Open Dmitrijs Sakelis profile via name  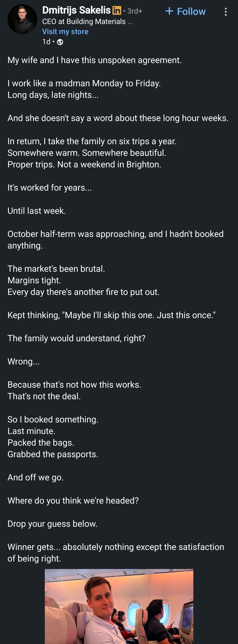tap(76, 11)
